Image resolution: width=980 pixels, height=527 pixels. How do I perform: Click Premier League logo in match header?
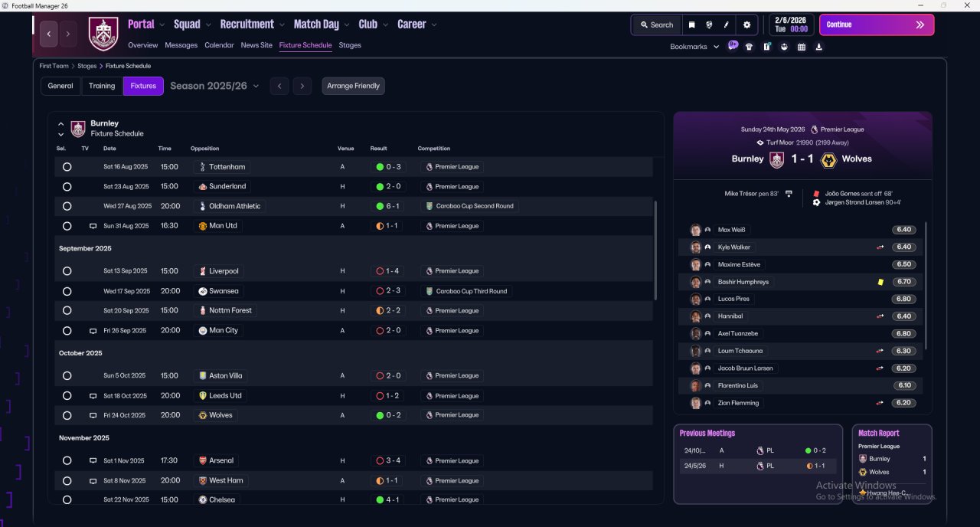point(814,129)
